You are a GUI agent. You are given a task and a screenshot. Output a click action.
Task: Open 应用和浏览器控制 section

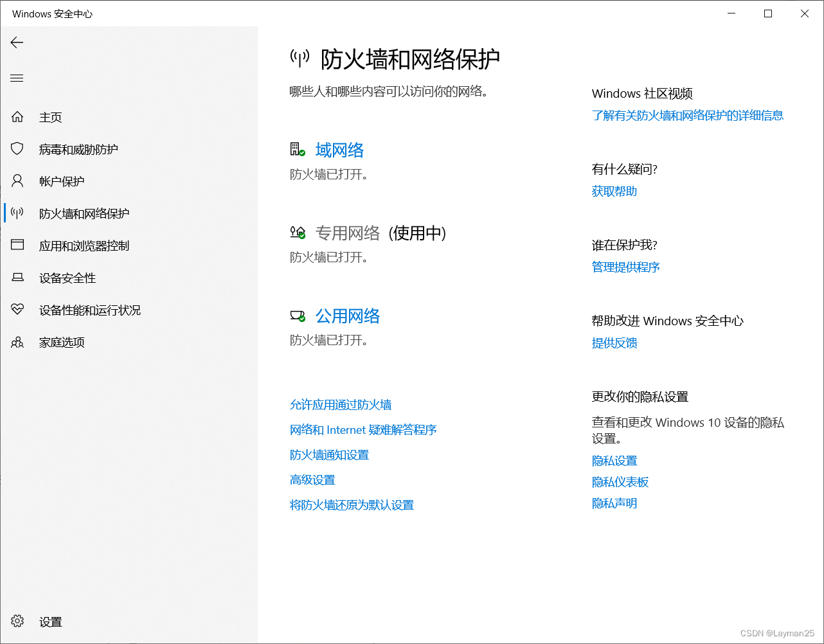pyautogui.click(x=84, y=246)
